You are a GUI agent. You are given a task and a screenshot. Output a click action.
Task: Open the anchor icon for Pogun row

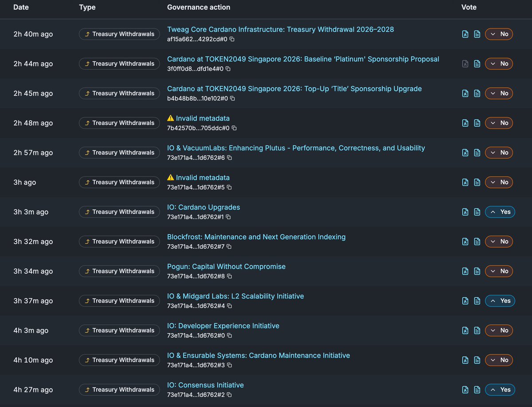click(465, 271)
